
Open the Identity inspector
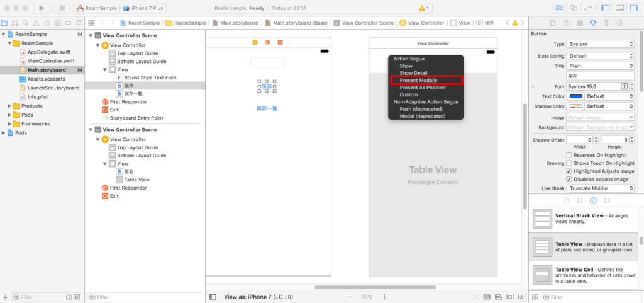579,23
